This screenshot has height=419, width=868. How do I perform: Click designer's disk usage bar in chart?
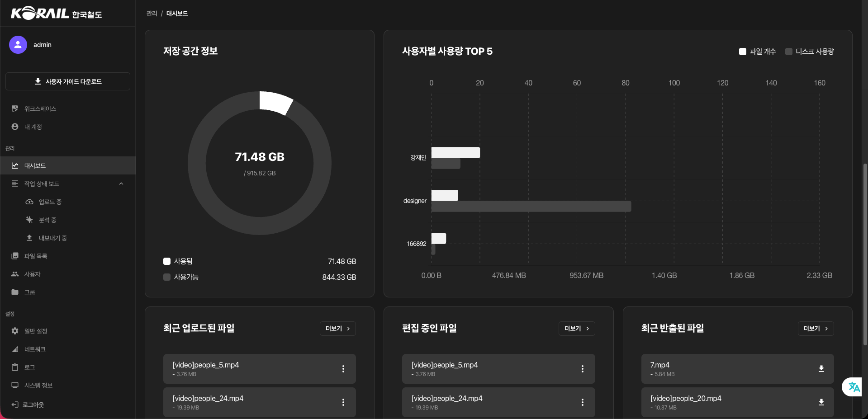point(531,207)
